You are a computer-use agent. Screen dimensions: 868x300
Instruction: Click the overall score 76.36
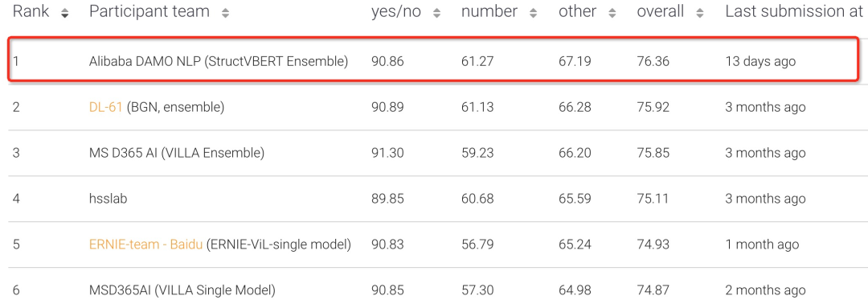(653, 61)
